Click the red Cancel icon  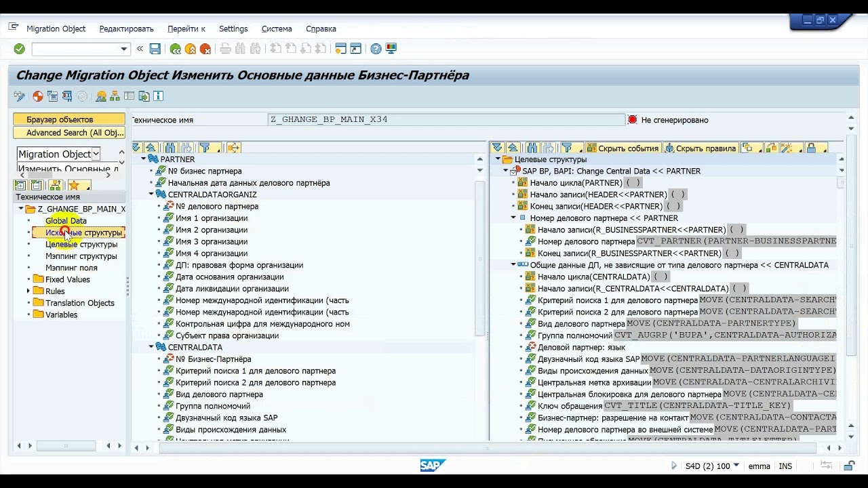click(x=205, y=49)
